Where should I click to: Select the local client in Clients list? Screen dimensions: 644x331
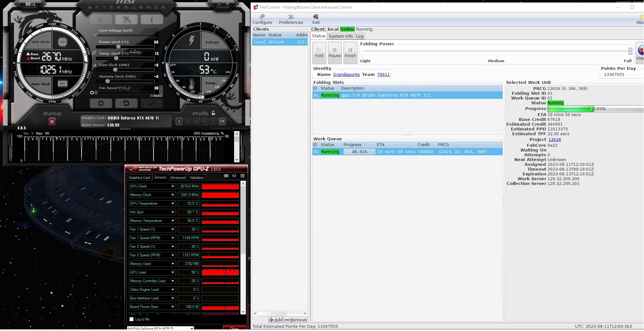(280, 42)
